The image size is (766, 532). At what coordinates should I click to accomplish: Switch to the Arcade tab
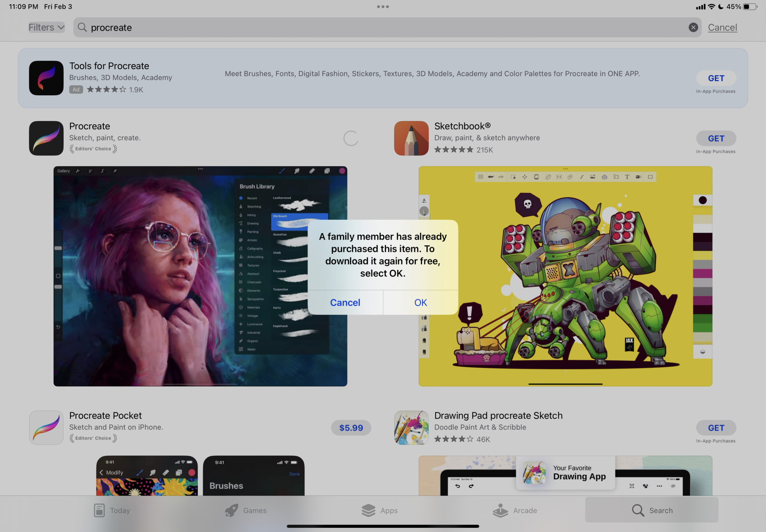tap(515, 510)
